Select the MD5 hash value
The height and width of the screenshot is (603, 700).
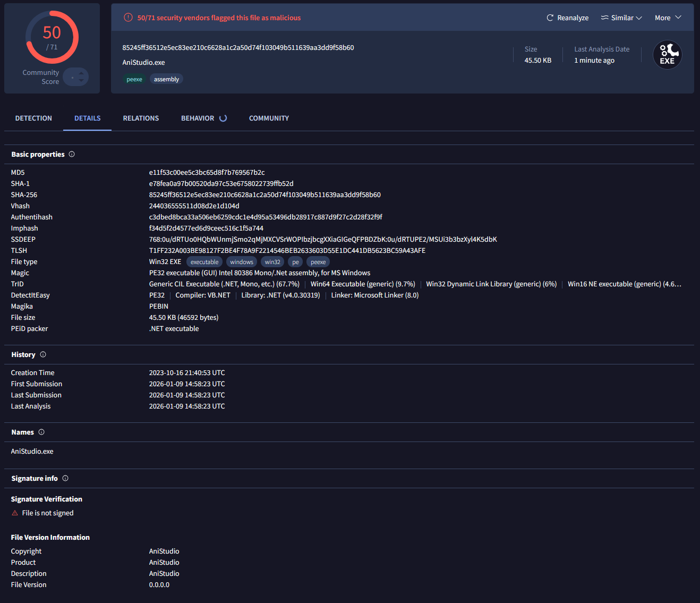207,173
